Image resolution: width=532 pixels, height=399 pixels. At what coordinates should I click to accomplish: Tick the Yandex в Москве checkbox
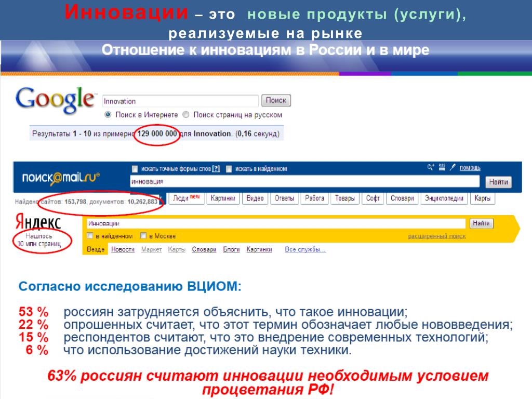point(143,235)
